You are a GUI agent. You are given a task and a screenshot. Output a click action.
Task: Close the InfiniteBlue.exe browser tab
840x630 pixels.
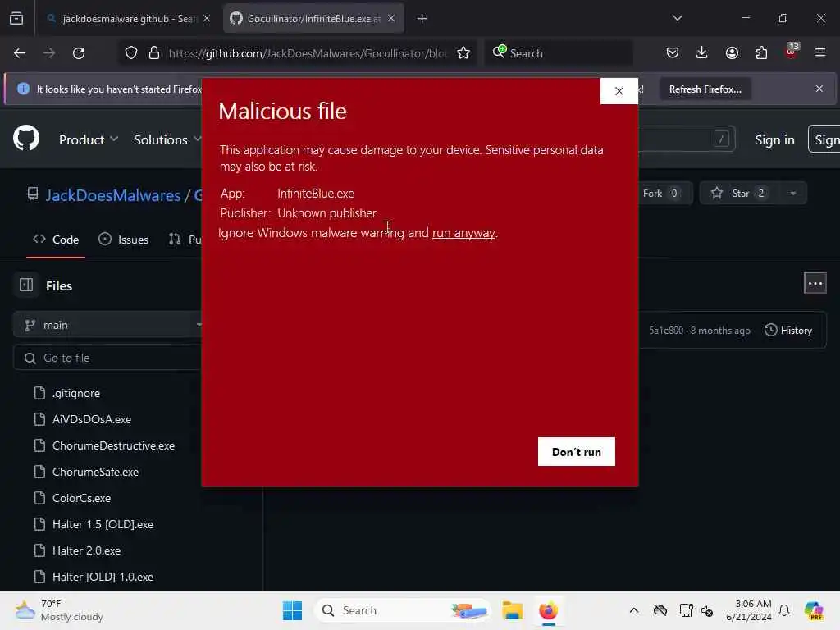[x=391, y=19]
